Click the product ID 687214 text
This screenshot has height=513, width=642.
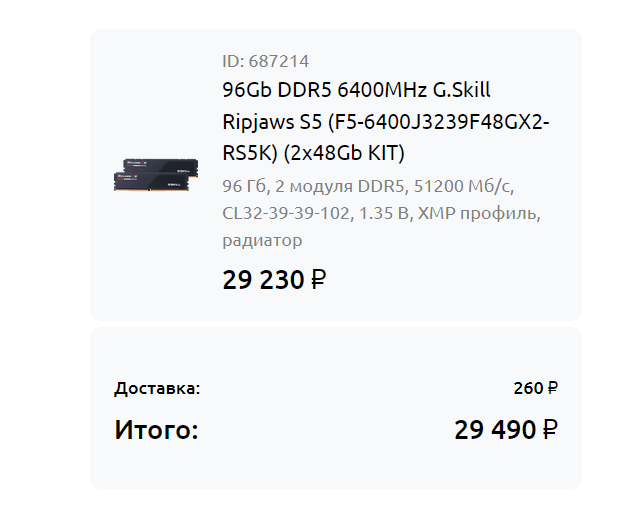click(x=265, y=61)
